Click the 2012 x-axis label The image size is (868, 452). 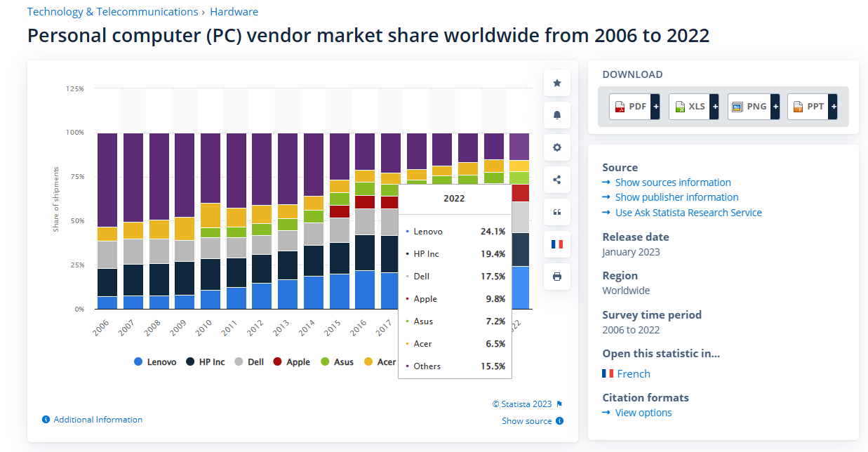click(257, 328)
